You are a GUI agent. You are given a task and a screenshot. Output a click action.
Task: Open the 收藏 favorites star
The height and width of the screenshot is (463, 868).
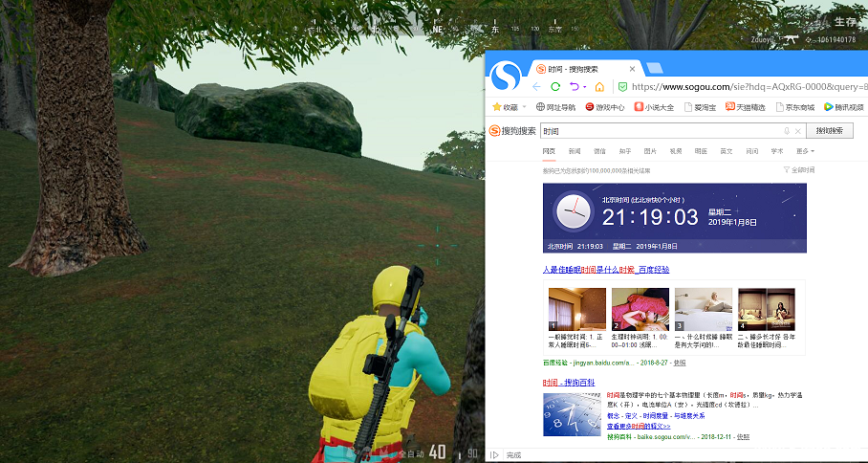tap(496, 107)
